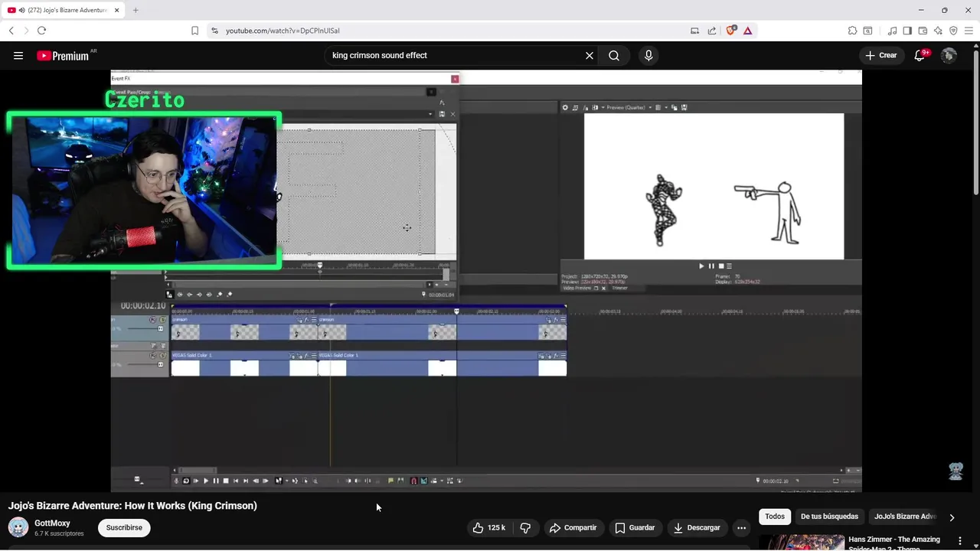The width and height of the screenshot is (980, 551).
Task: Open the music note playlist icon
Action: click(892, 31)
